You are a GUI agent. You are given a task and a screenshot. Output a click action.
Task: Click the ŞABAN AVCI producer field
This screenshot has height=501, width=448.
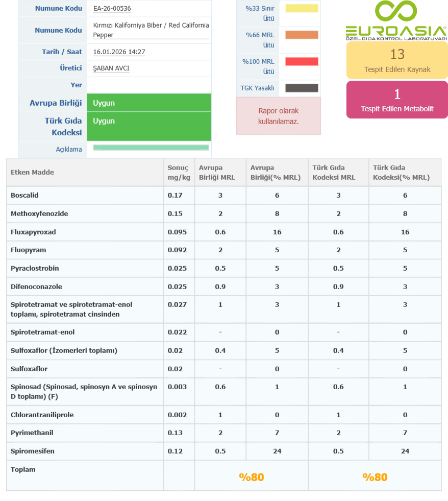111,68
